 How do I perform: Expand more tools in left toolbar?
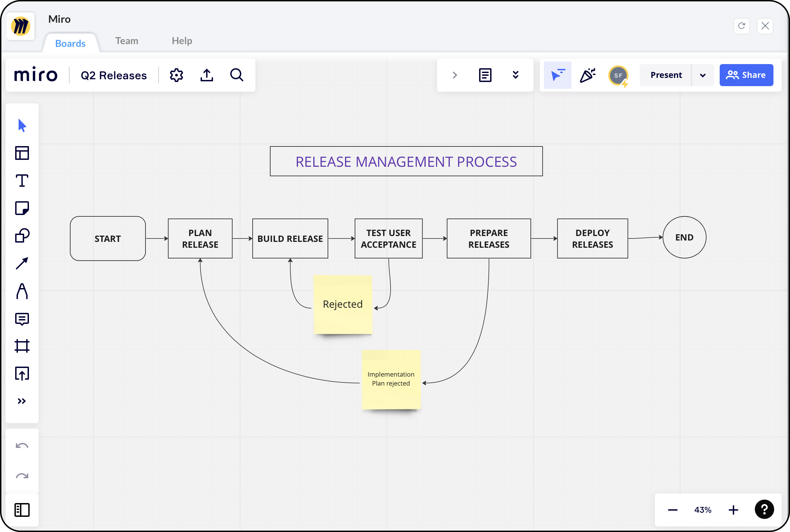click(22, 401)
